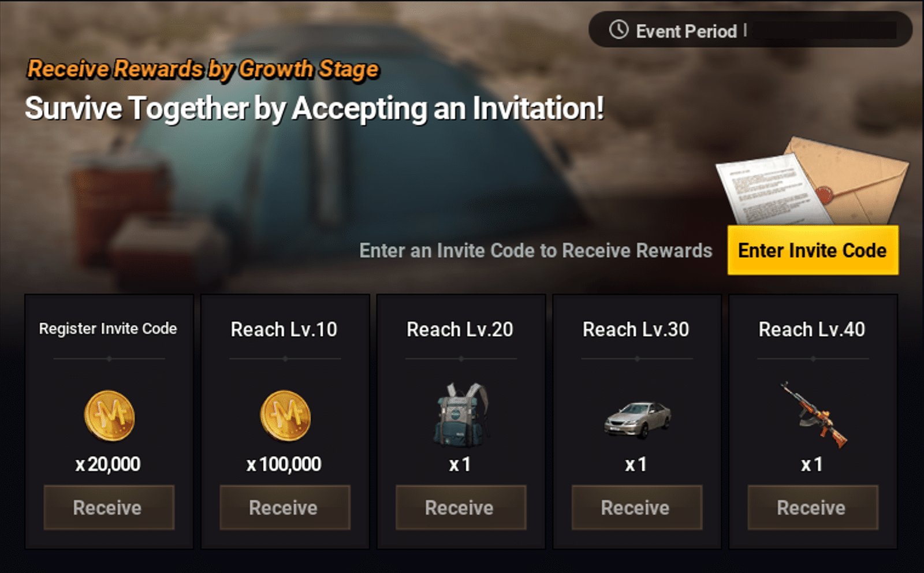Click the clock icon by Event Period
924x573 pixels.
click(x=619, y=29)
